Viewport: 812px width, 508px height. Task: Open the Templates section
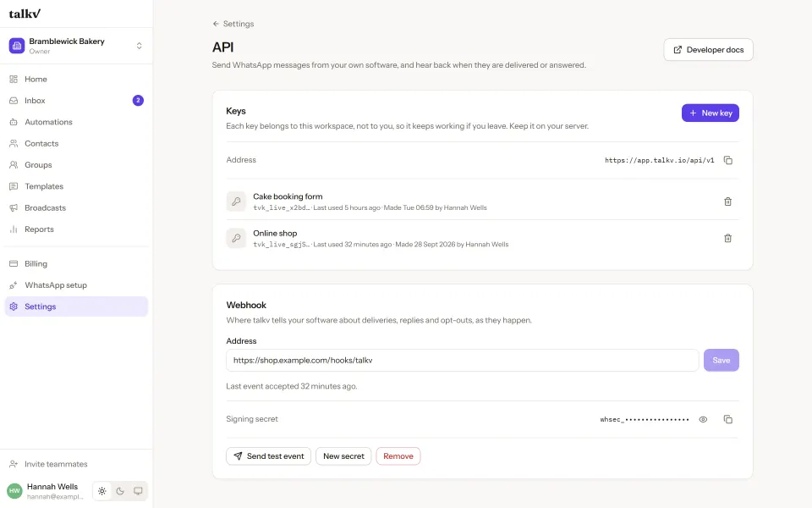76,186
